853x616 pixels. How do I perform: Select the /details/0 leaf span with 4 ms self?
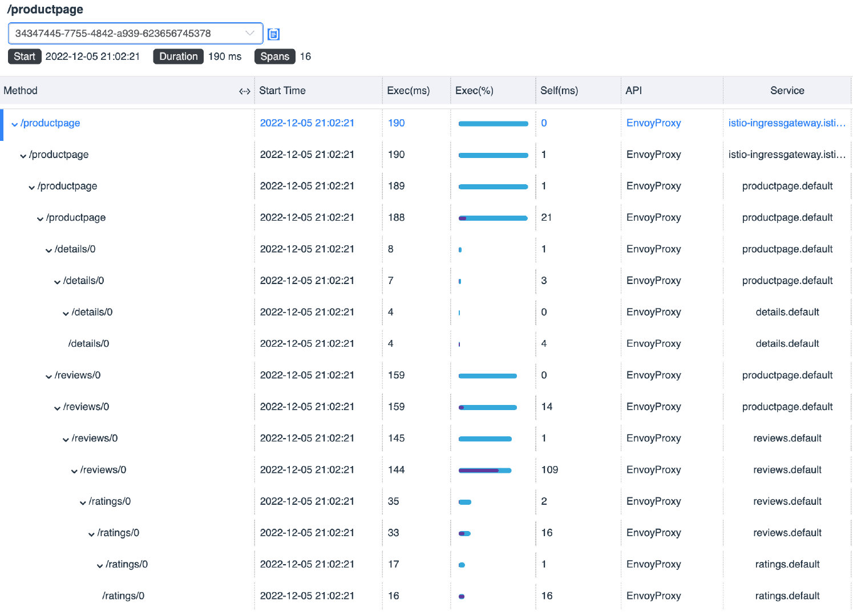point(88,344)
